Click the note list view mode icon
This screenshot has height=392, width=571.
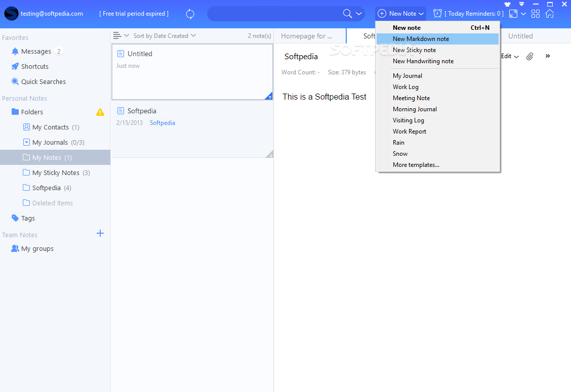(117, 35)
